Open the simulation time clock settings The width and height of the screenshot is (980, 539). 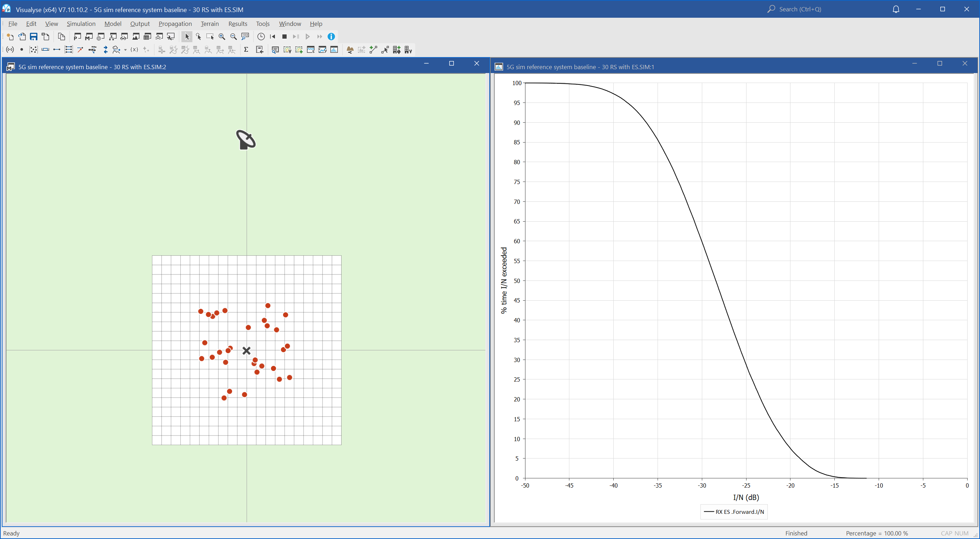coord(261,37)
